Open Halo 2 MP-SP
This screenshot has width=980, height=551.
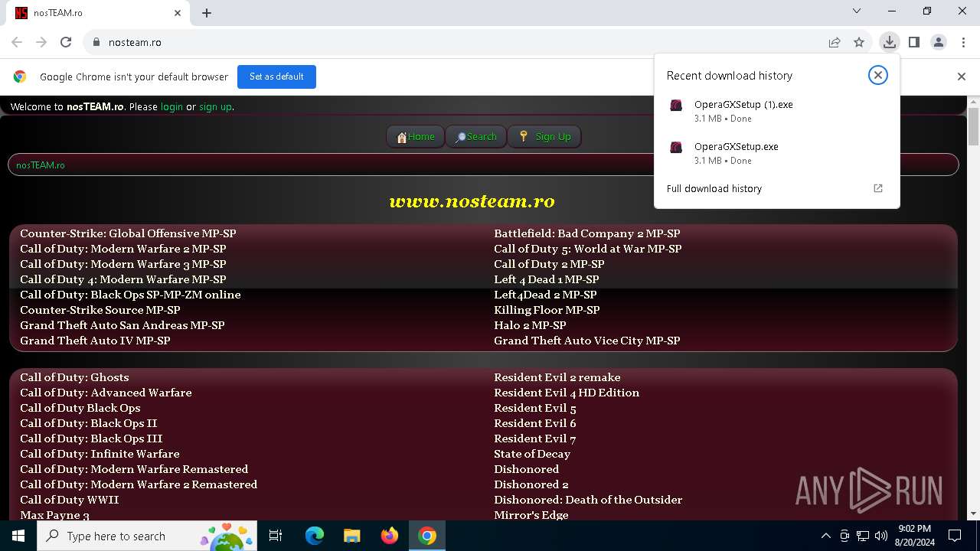tap(530, 325)
